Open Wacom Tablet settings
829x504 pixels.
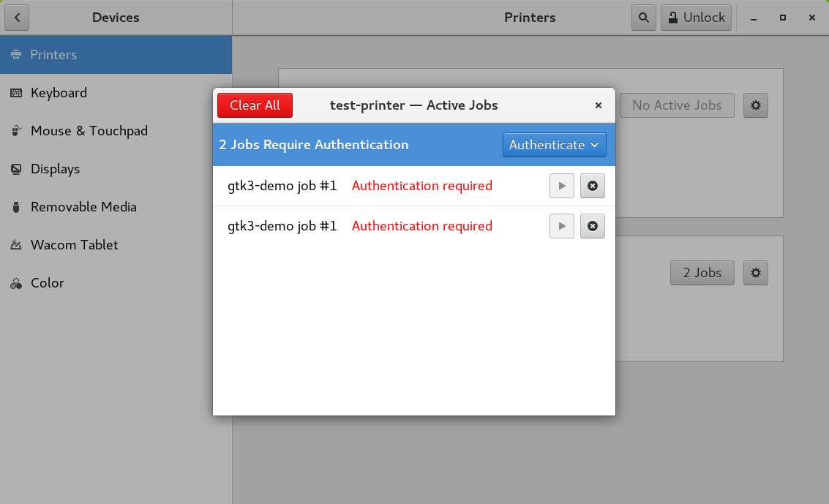click(x=116, y=245)
